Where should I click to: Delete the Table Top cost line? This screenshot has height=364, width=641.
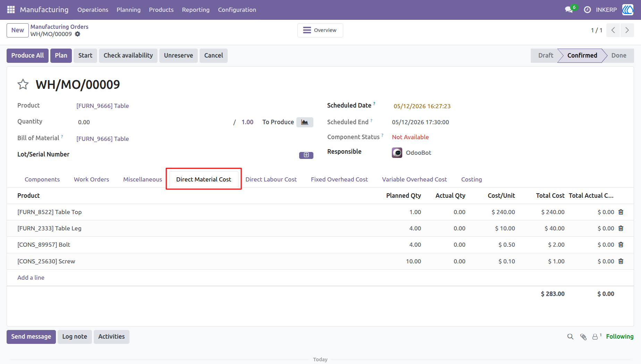(621, 212)
